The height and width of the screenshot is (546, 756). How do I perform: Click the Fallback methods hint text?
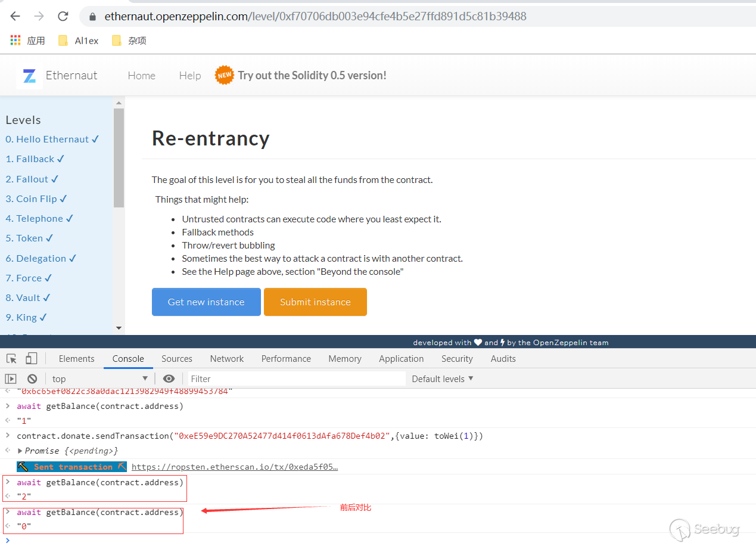[218, 232]
